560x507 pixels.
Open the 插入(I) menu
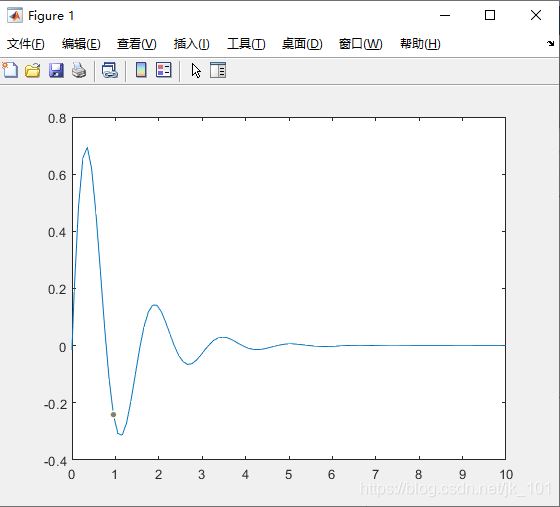coord(191,44)
